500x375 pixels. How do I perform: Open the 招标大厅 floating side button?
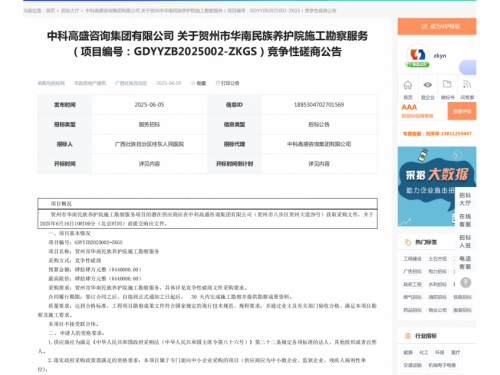[465, 199]
